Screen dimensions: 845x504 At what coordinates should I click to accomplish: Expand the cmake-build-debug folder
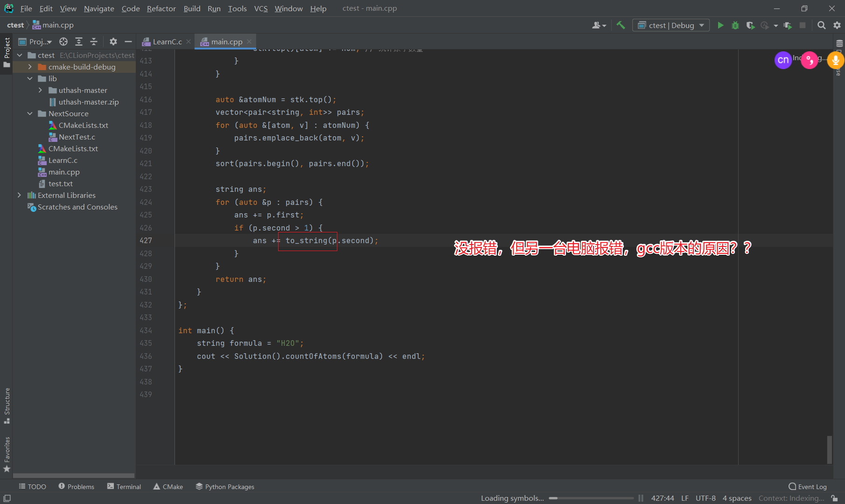(x=30, y=67)
